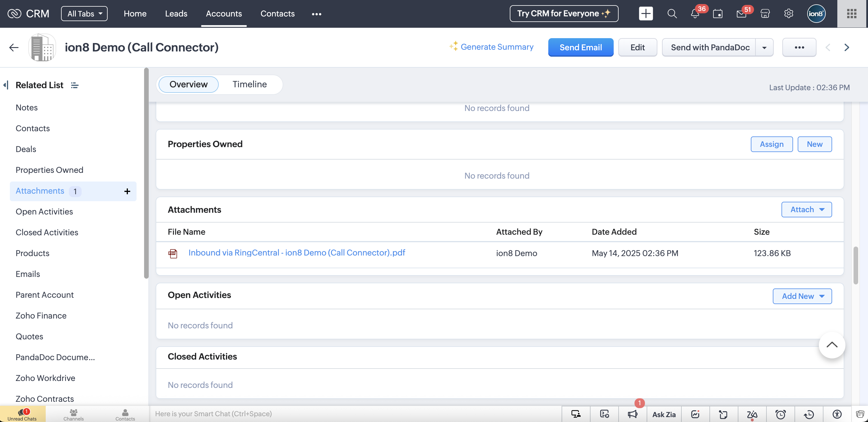Go to previous record arrow
Screen dimensions: 868x422
827,47
